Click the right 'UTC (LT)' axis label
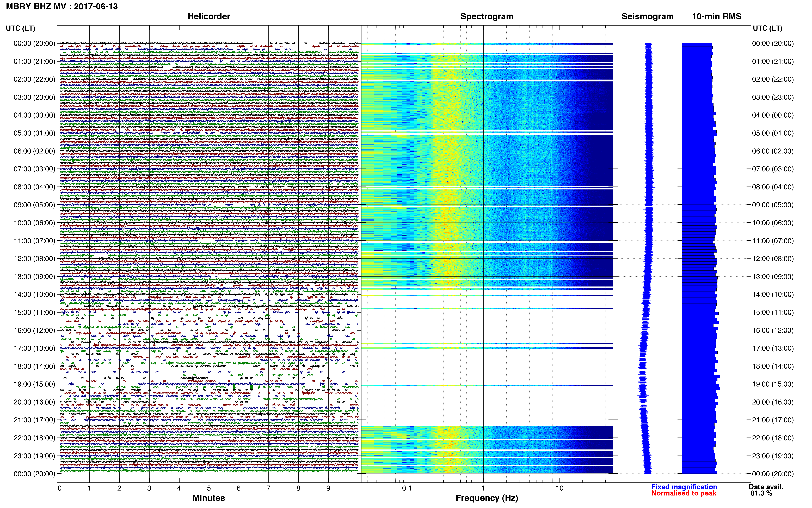Viewport: 812px width, 508px height. pos(767,28)
